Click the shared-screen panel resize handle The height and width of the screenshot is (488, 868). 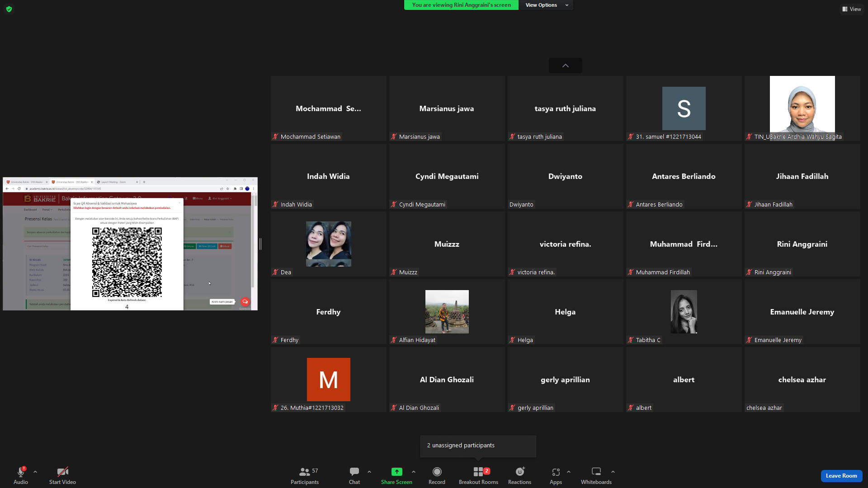coord(260,244)
